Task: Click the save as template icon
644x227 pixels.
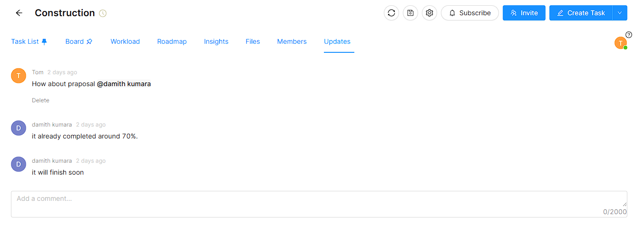Action: click(410, 13)
